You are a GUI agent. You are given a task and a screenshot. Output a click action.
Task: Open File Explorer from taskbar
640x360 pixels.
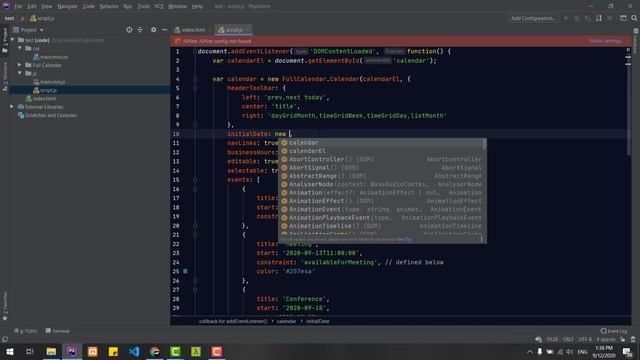(51, 351)
